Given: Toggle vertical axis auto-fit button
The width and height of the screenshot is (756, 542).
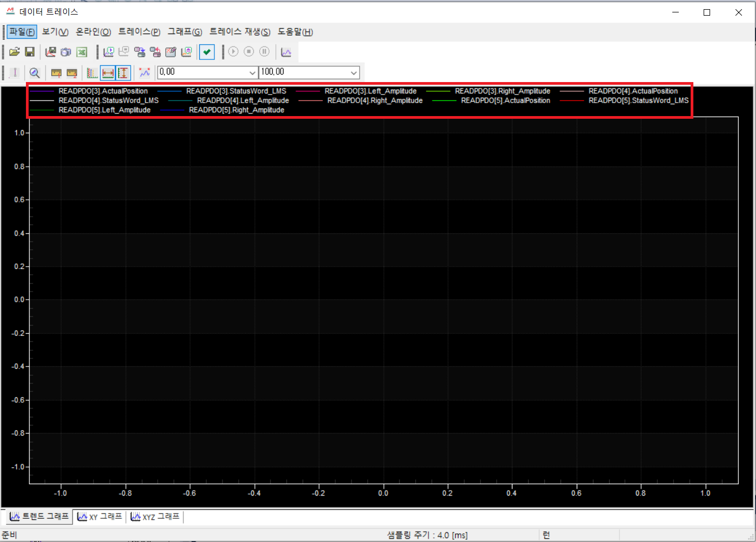Looking at the screenshot, I should 124,73.
